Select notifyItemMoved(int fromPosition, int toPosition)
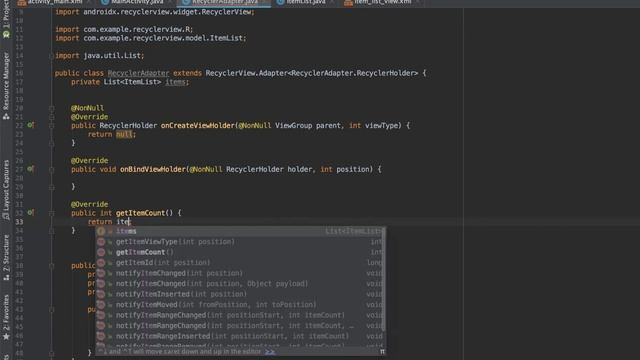The image size is (640, 360). tap(240, 305)
